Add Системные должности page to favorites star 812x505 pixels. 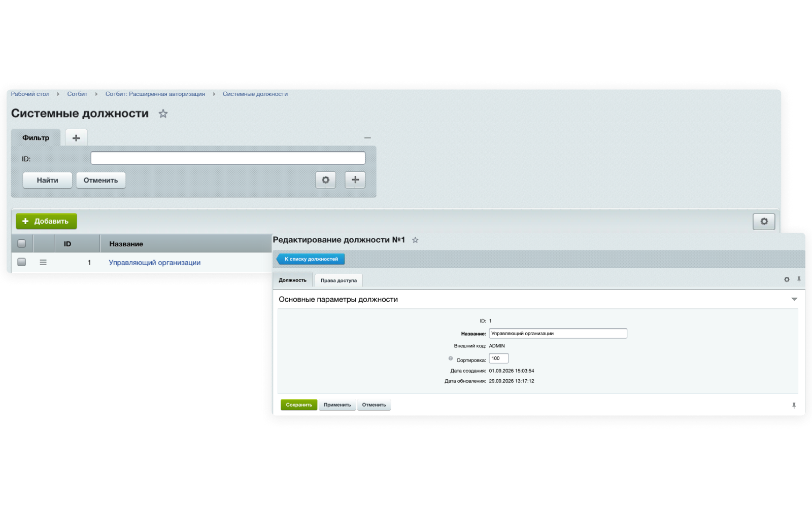[163, 114]
